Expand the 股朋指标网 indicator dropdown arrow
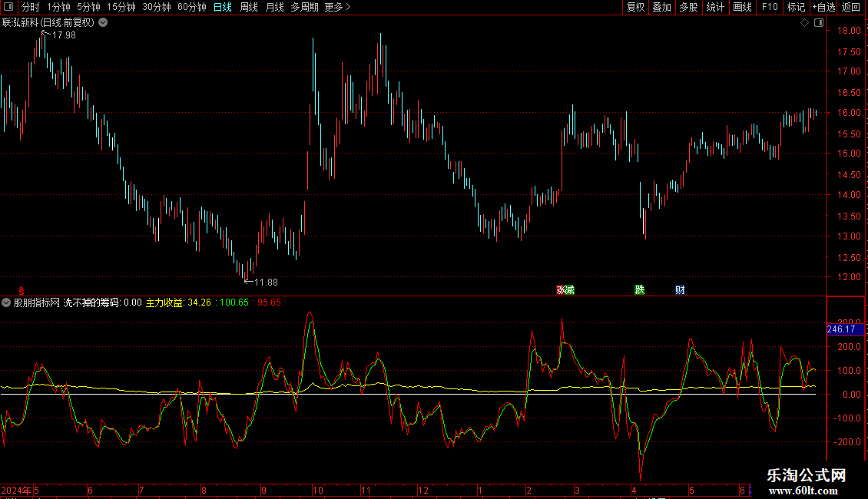This screenshot has height=499, width=868. [x=6, y=302]
